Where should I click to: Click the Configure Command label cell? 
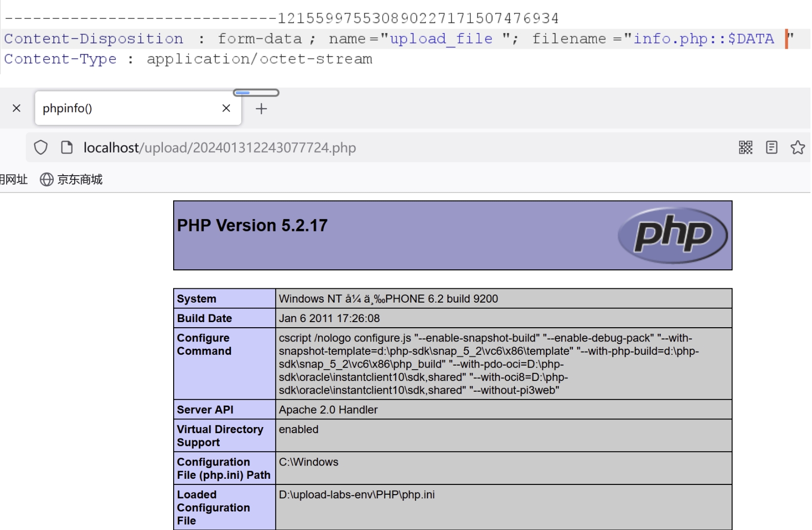click(x=224, y=364)
